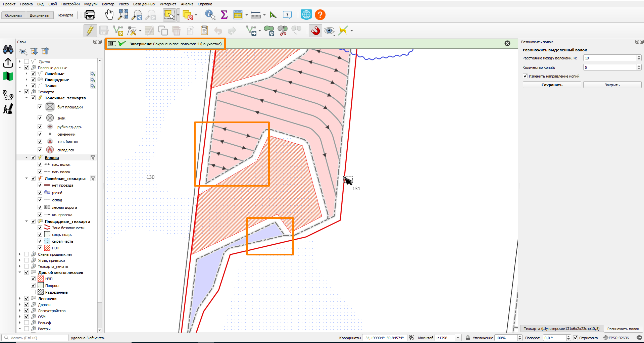Click the «Количество копий» input field

610,67
